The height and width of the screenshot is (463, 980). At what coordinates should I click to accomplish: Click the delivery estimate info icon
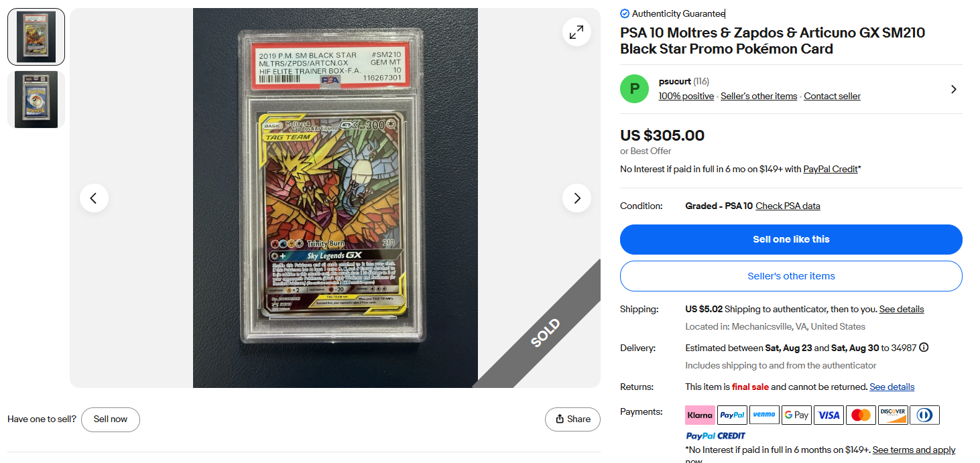point(924,348)
